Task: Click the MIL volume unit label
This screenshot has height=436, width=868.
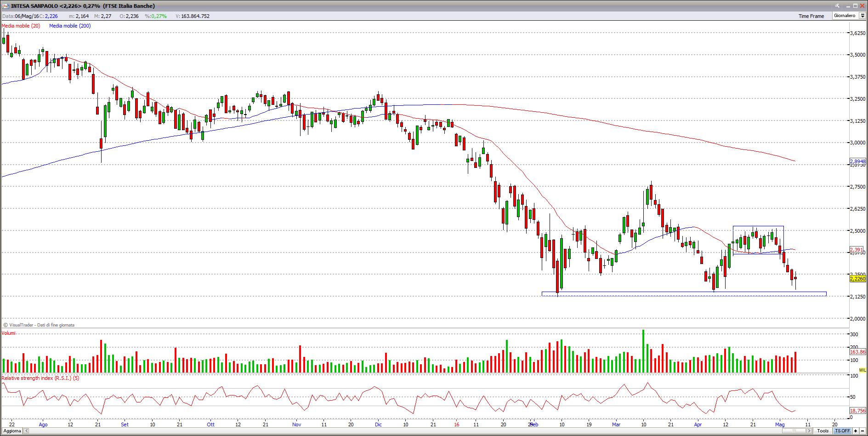Action: (x=862, y=370)
